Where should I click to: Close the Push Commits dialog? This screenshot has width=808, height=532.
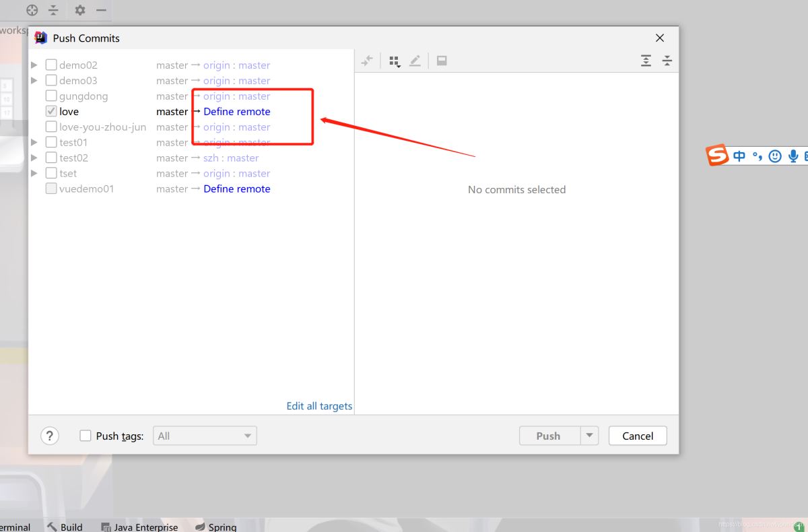point(660,38)
